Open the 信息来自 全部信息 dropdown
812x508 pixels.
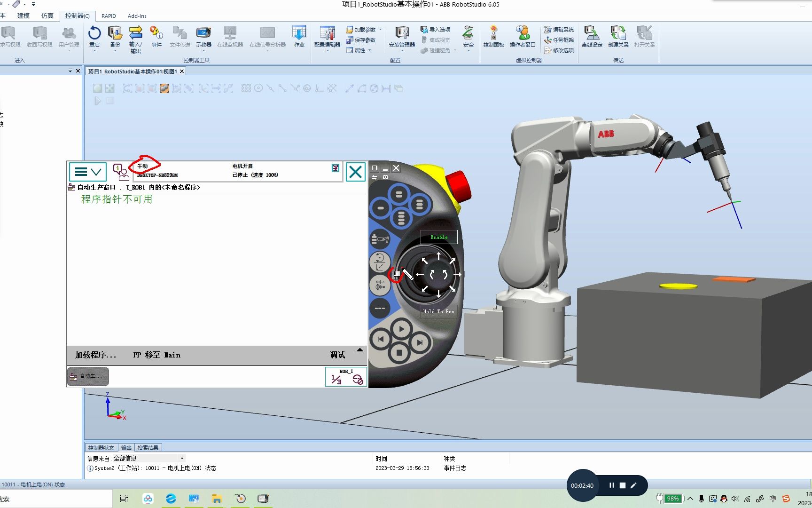(182, 458)
